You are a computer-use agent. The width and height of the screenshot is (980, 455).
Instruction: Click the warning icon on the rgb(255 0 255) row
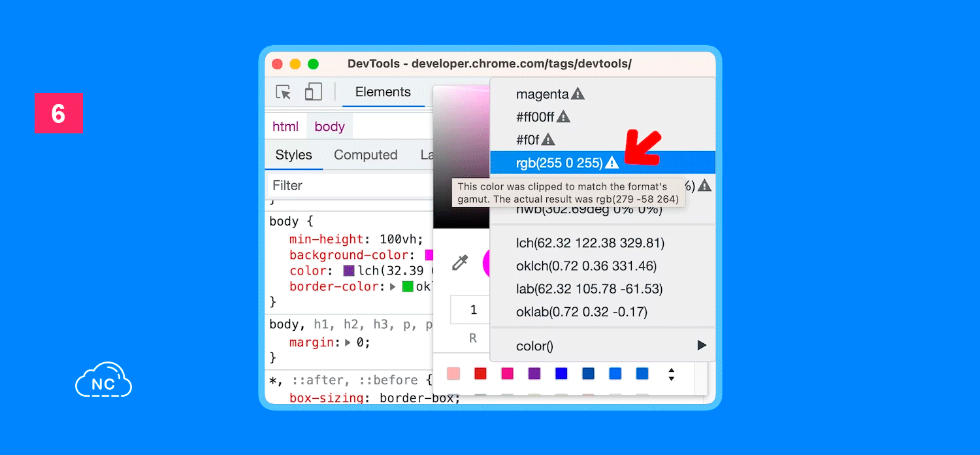point(612,163)
